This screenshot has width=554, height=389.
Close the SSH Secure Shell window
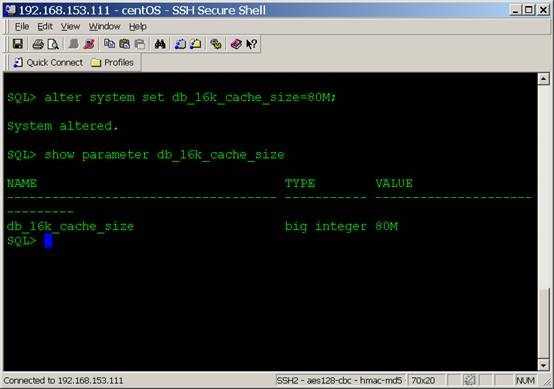tap(543, 10)
